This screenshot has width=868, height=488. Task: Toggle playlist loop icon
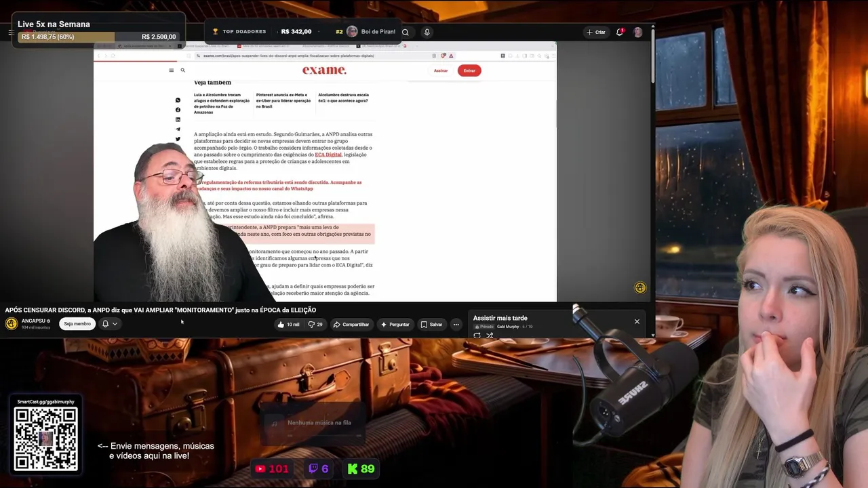(477, 335)
